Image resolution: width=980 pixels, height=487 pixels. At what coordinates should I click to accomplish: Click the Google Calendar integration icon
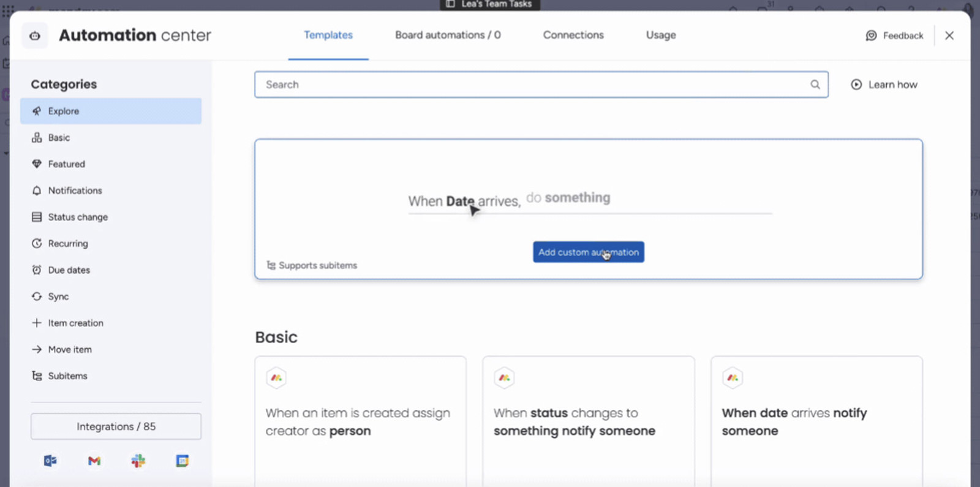(183, 461)
